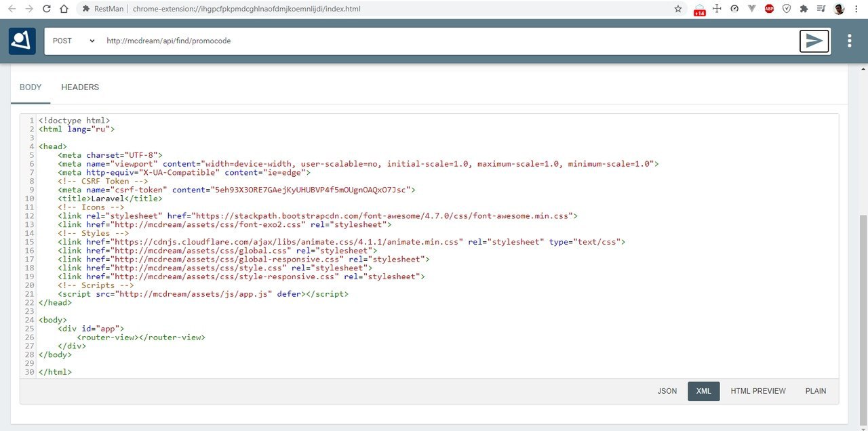Open the browser home page

(63, 9)
